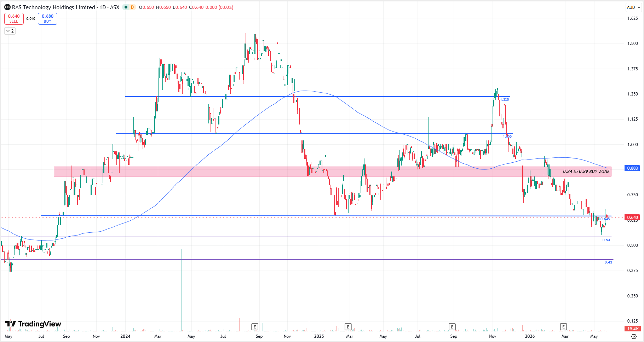Click the 1.500 price axis label

pyautogui.click(x=632, y=44)
